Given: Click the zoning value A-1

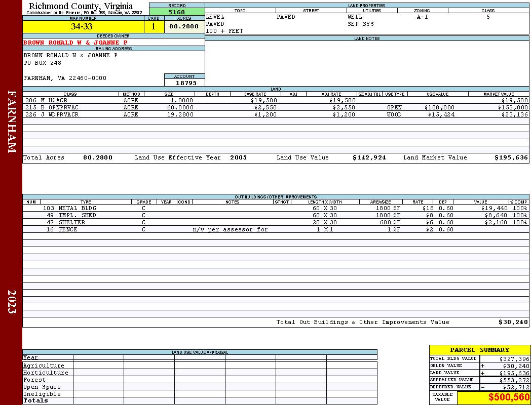Looking at the screenshot, I should (423, 17).
